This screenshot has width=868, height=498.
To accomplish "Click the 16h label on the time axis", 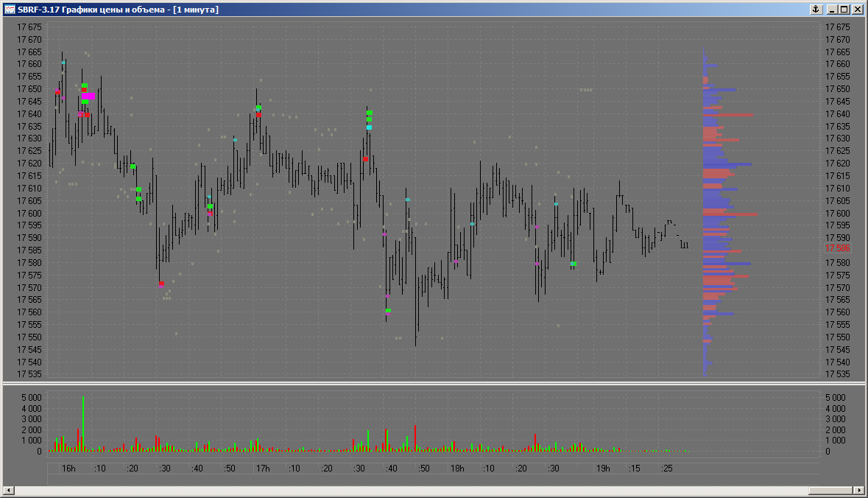I will [x=68, y=469].
